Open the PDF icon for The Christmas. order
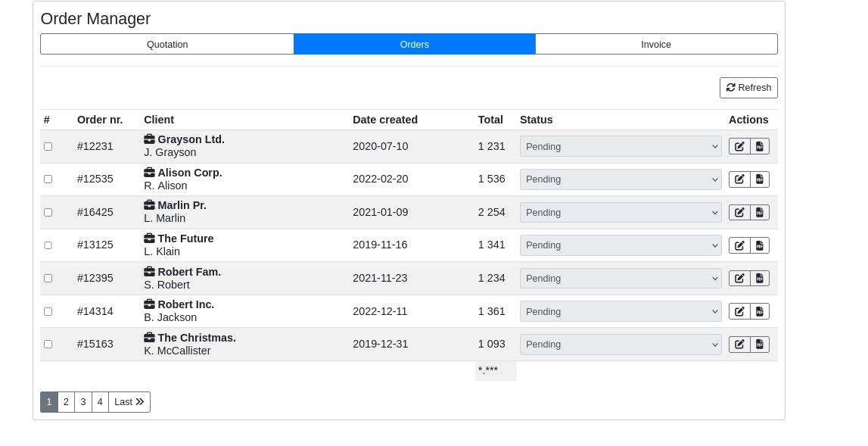The width and height of the screenshot is (868, 446). (760, 345)
